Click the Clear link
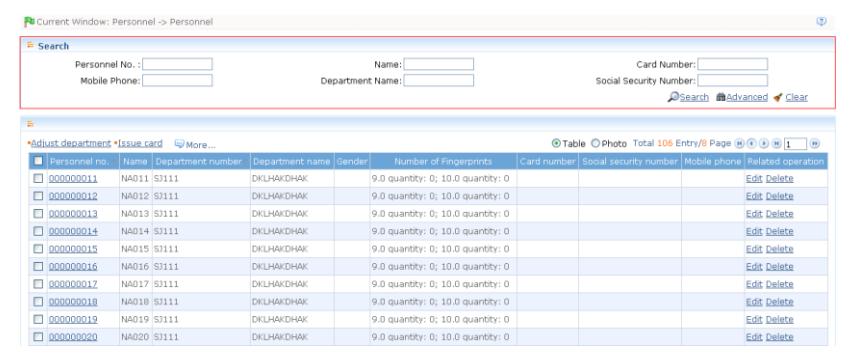The image size is (852, 363). 796,97
